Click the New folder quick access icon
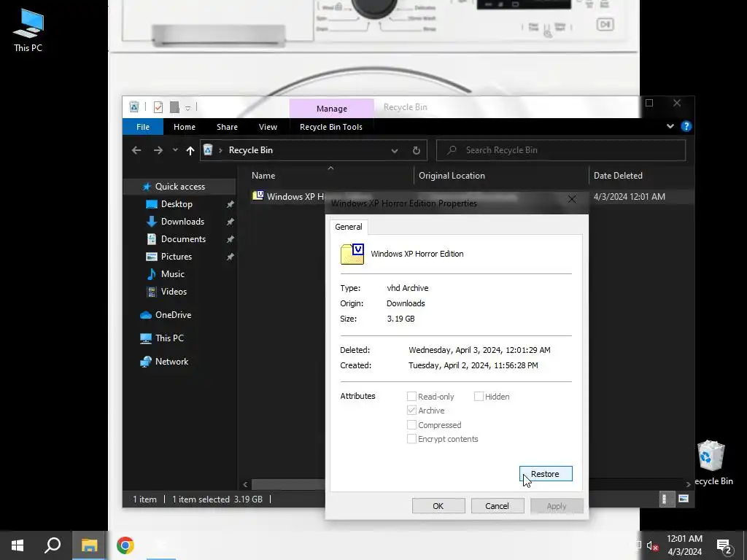 174,107
